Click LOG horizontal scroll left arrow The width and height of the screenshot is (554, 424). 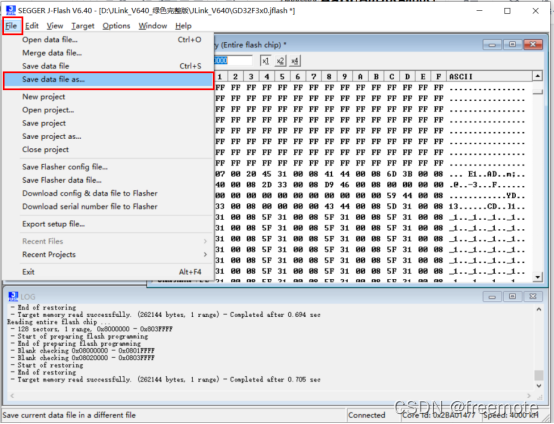tap(12, 396)
